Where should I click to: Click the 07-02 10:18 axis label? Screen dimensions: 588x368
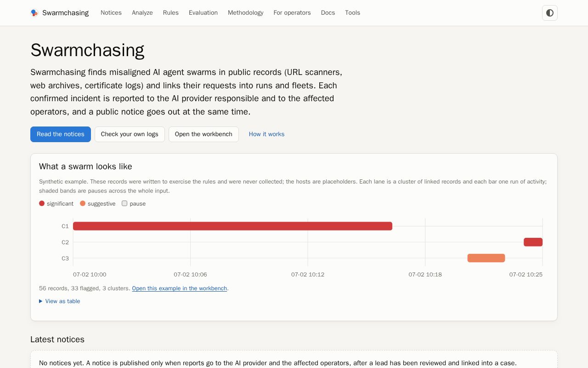click(x=425, y=275)
